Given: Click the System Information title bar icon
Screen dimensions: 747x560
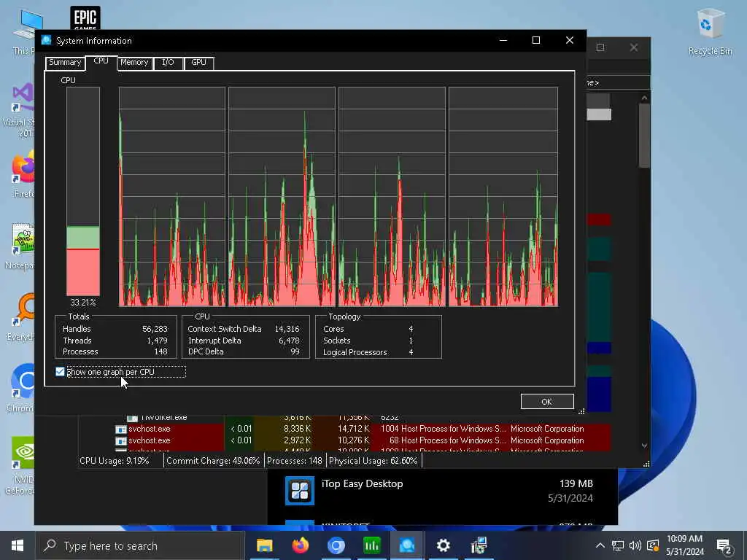Looking at the screenshot, I should (x=46, y=40).
